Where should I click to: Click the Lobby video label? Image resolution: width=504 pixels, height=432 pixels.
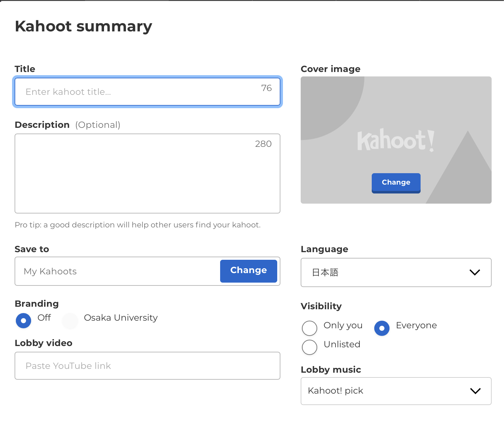point(43,343)
